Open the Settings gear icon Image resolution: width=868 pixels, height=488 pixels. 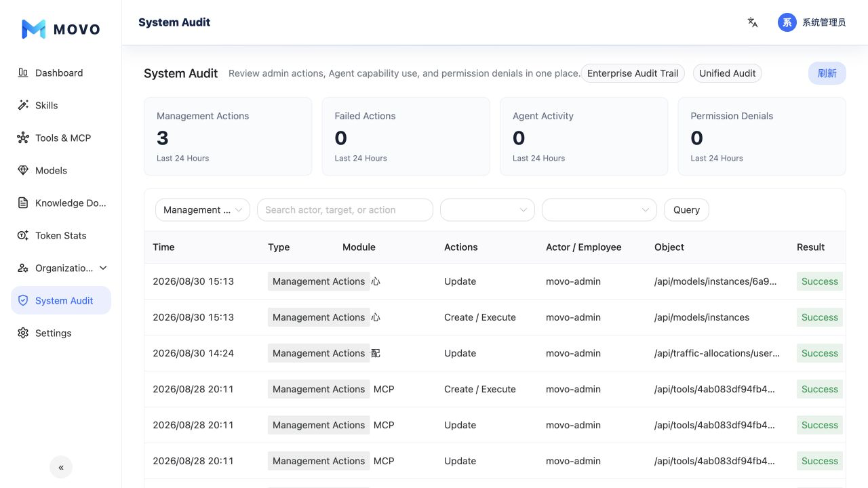[23, 333]
